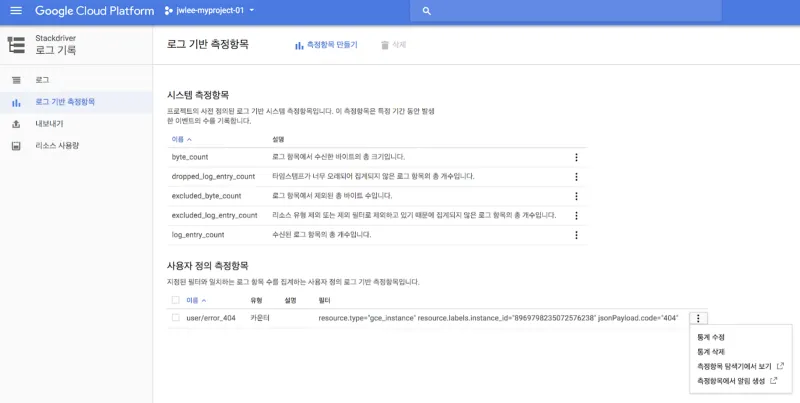Open more options for log_entry_count row
This screenshot has width=800, height=403.
point(576,235)
